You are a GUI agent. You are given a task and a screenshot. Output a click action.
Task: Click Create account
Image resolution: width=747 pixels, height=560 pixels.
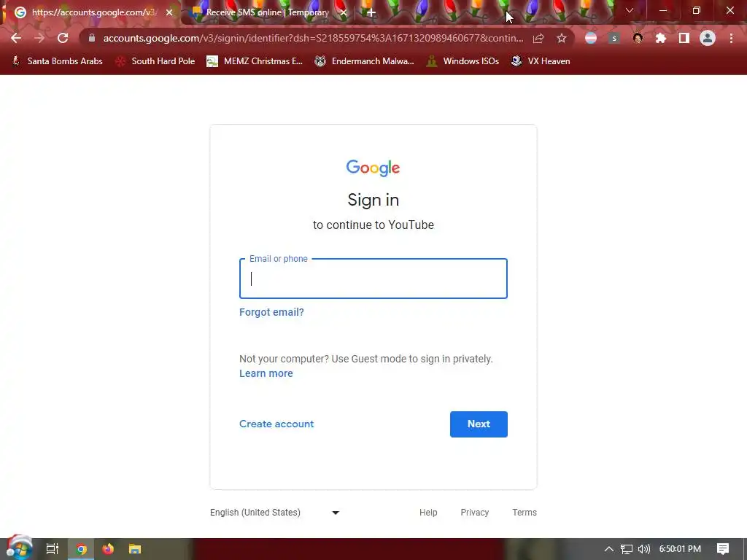276,424
